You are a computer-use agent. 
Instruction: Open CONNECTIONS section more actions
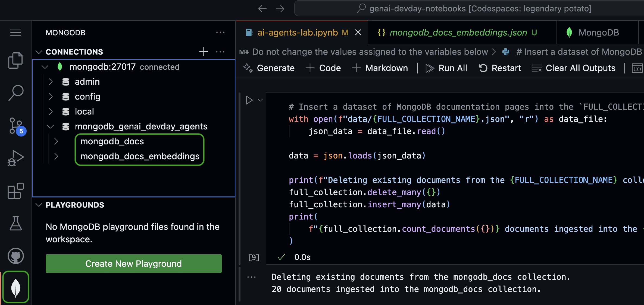click(220, 52)
